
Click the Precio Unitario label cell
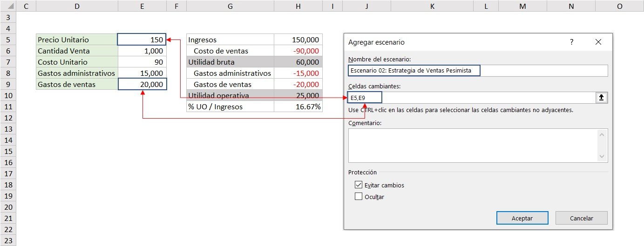tap(77, 40)
